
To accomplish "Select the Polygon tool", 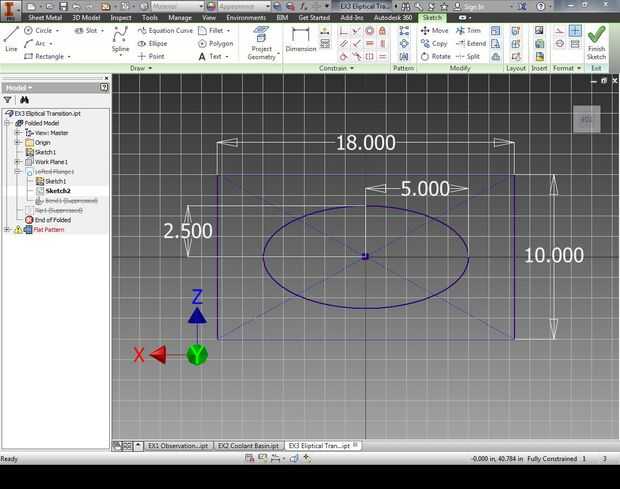I will coord(215,43).
